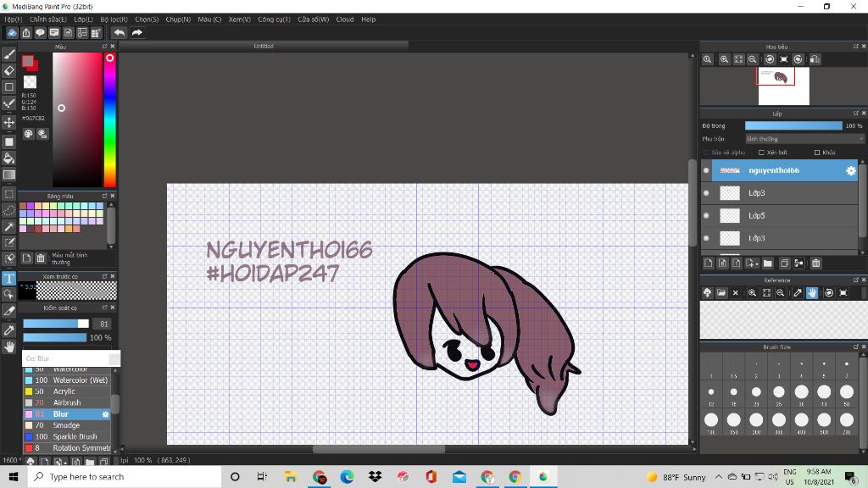868x488 pixels.
Task: Select the Hand pan tool
Action: [x=8, y=347]
